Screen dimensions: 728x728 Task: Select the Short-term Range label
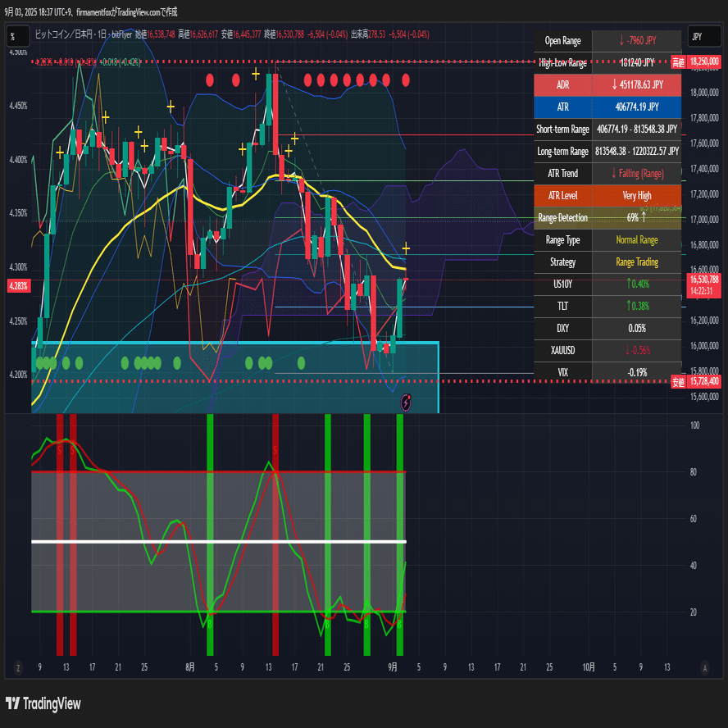[x=562, y=129]
